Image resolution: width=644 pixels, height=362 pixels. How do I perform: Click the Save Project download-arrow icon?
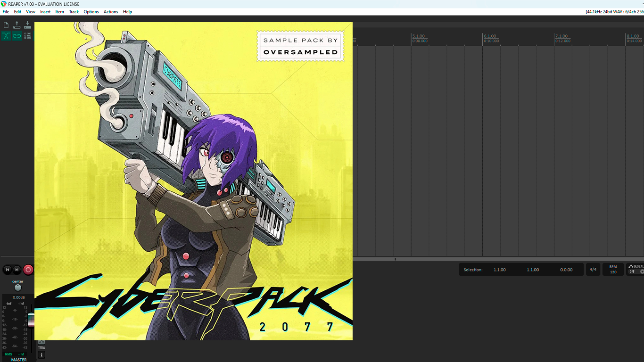tap(28, 25)
